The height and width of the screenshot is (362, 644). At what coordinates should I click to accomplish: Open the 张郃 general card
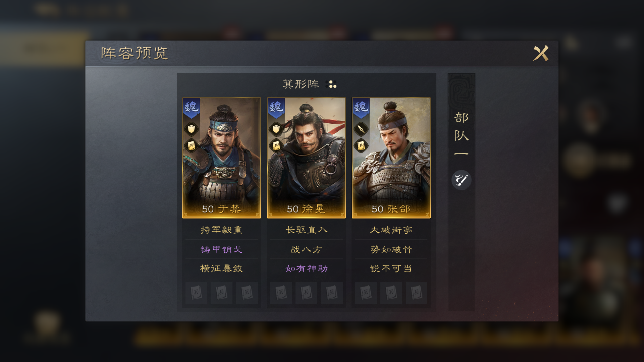[x=391, y=158]
